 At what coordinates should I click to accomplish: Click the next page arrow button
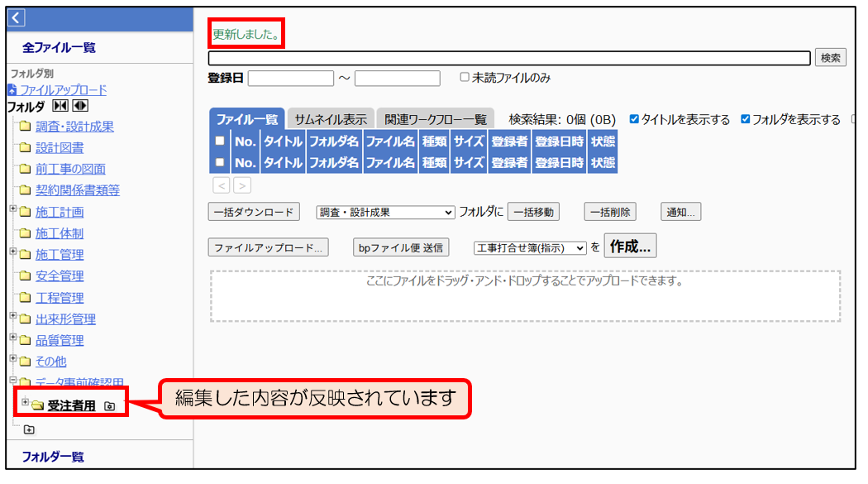241,185
